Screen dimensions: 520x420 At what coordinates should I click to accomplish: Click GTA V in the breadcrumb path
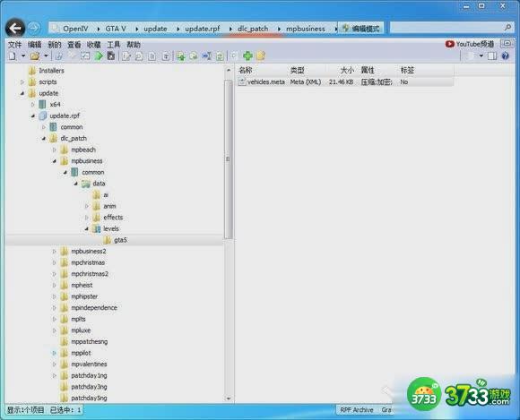116,29
